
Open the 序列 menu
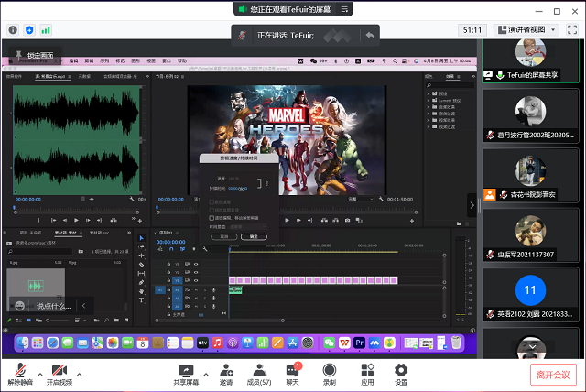pos(104,60)
